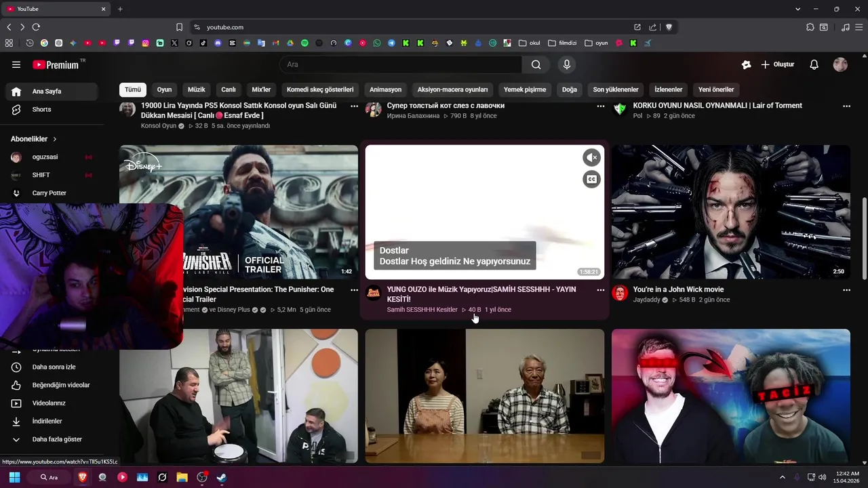Open Steam from the Windows taskbar
Viewport: 868px width, 488px height.
(x=222, y=477)
